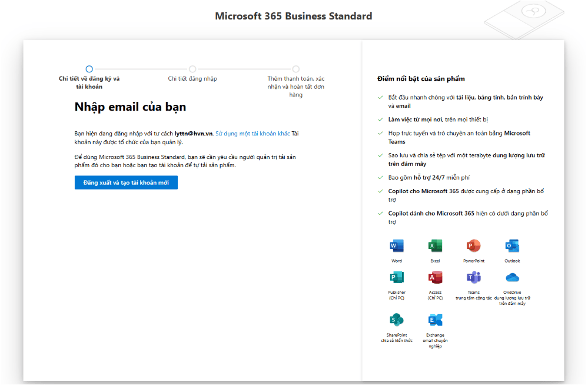Click the checkmark beside 'Sao lưu và chia sẻ tệp'
The height and width of the screenshot is (385, 588).
click(x=380, y=155)
